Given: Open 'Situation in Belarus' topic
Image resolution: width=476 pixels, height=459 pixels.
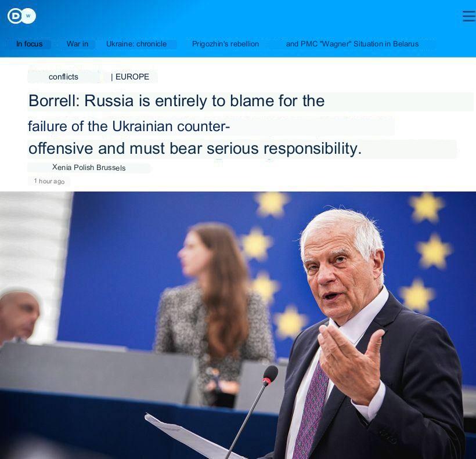Looking at the screenshot, I should (386, 44).
